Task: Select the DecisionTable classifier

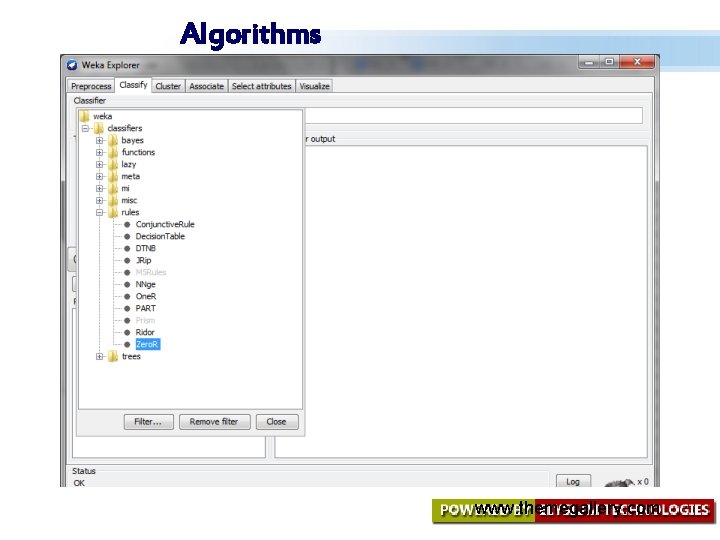Action: pos(160,236)
